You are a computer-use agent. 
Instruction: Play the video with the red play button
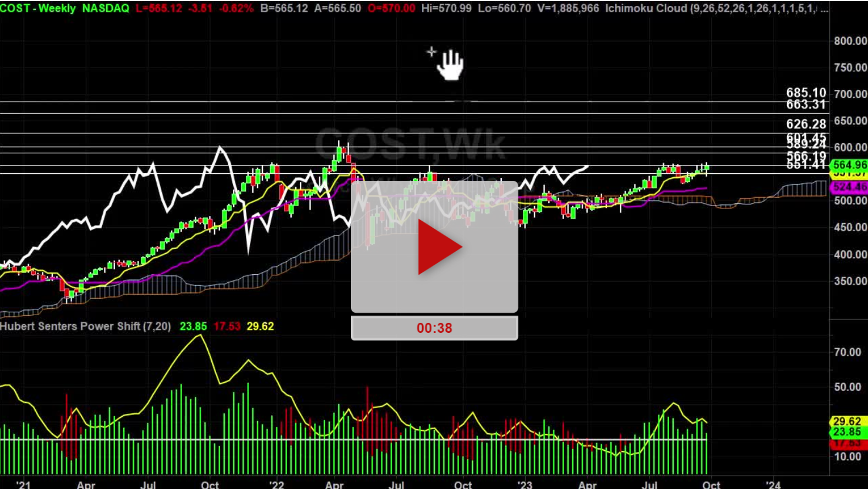440,247
